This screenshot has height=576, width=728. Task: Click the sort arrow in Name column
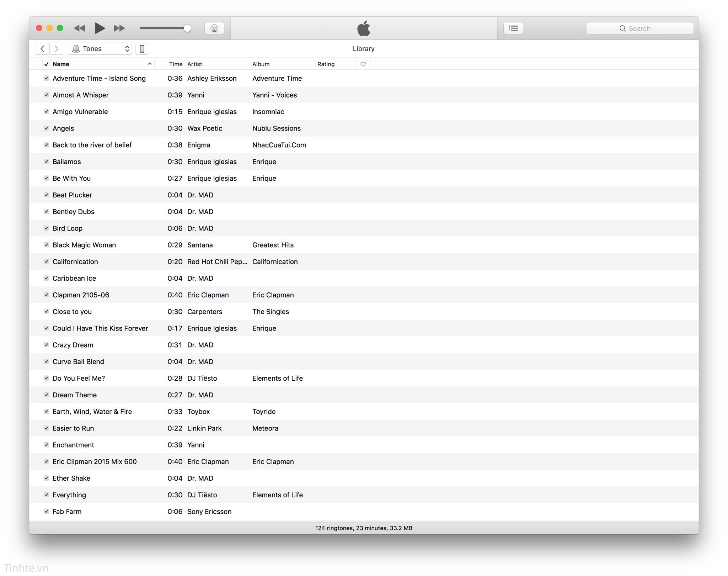tap(150, 64)
